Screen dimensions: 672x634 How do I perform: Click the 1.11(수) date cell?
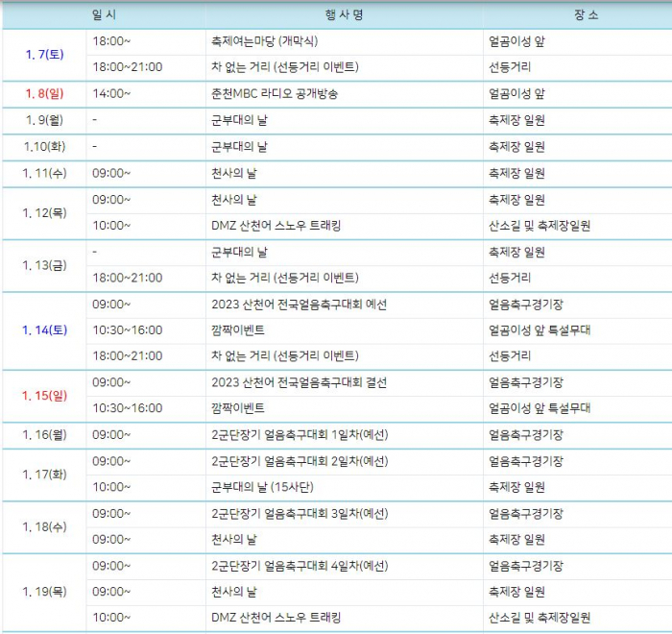(44, 173)
